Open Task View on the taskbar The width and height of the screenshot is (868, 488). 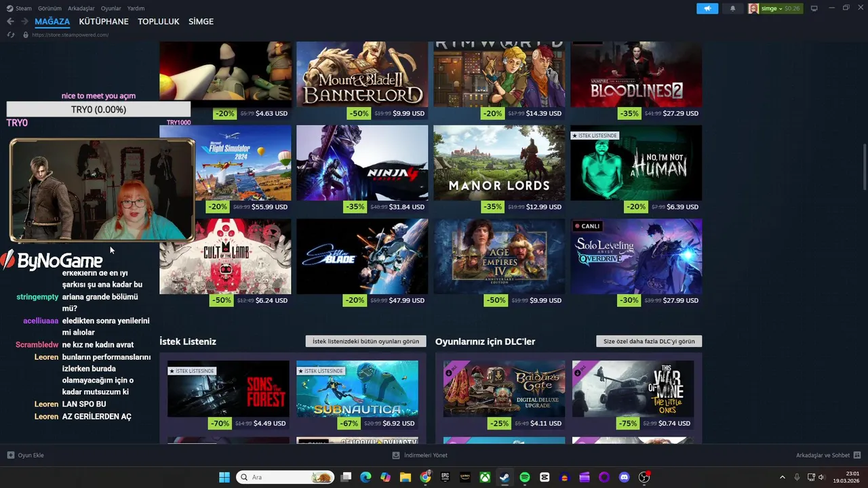[x=346, y=477]
